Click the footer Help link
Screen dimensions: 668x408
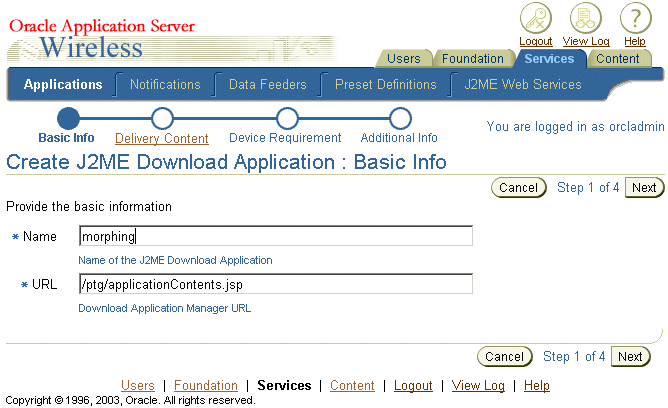point(537,385)
